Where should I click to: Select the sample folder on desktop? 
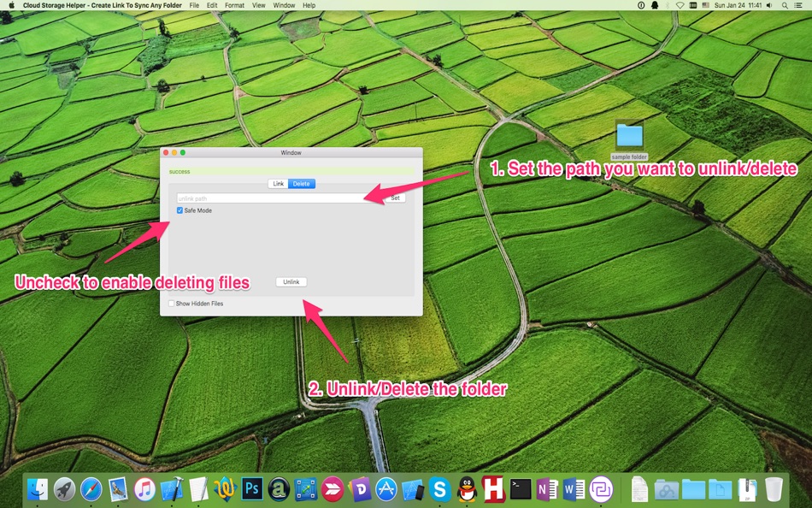[x=629, y=140]
